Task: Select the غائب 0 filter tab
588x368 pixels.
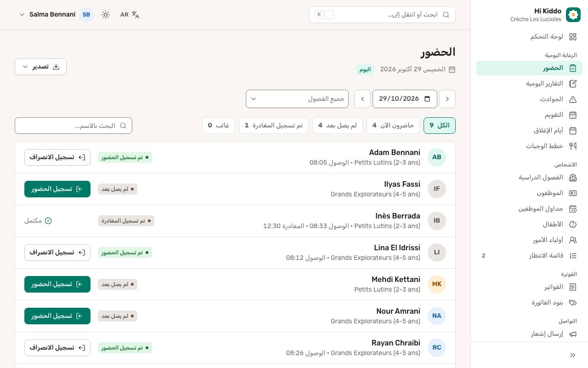Action: click(x=219, y=126)
